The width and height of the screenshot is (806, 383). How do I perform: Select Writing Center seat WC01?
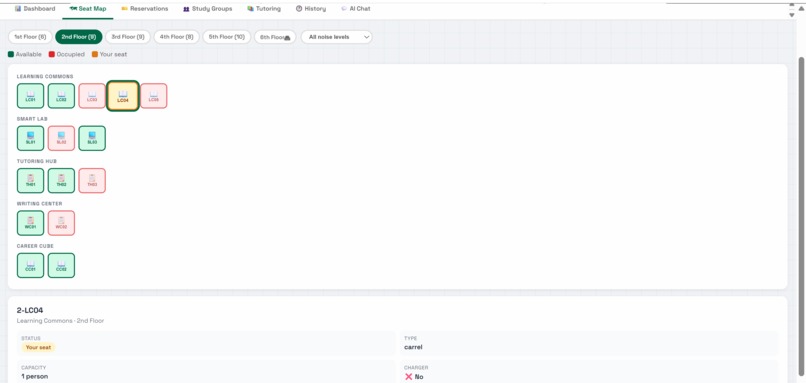tap(30, 223)
